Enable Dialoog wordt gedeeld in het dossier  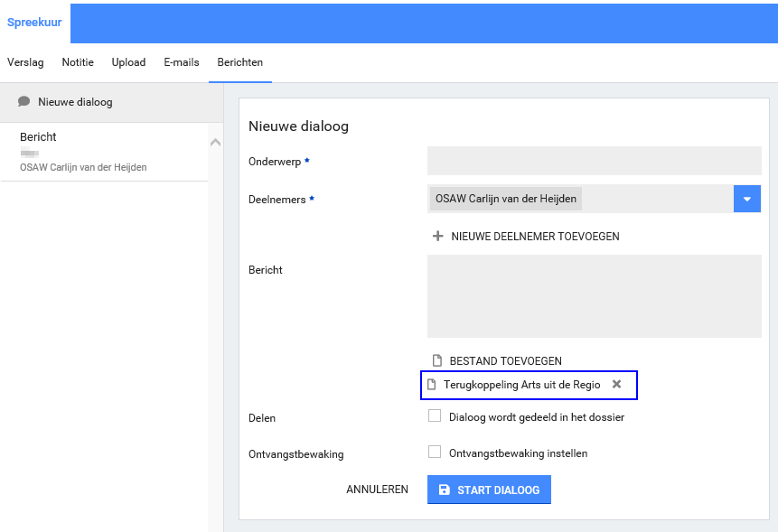[435, 416]
